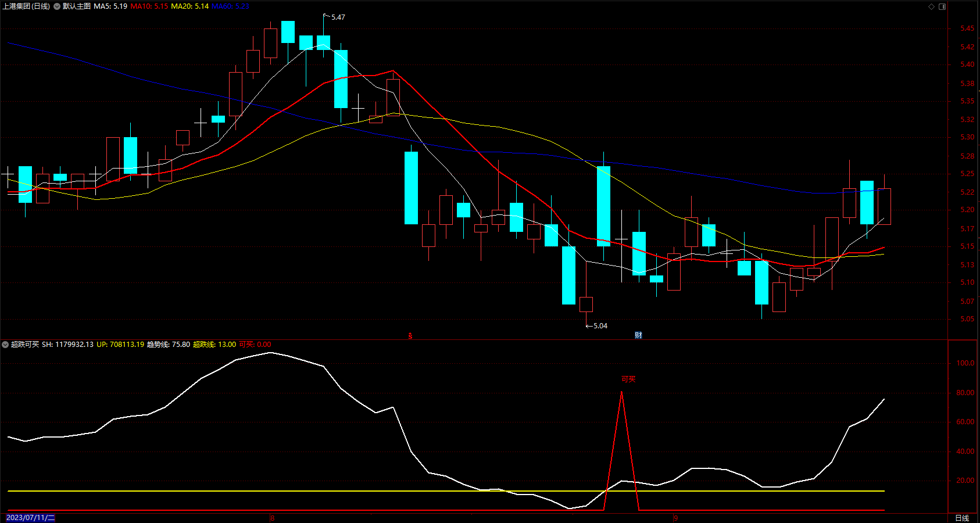Click the 可买 signal label above the red spike

pos(628,379)
